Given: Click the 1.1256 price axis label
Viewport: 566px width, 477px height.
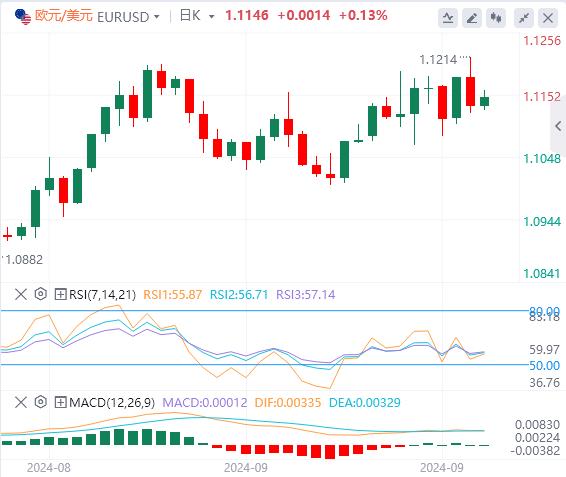Looking at the screenshot, I should click(x=542, y=40).
